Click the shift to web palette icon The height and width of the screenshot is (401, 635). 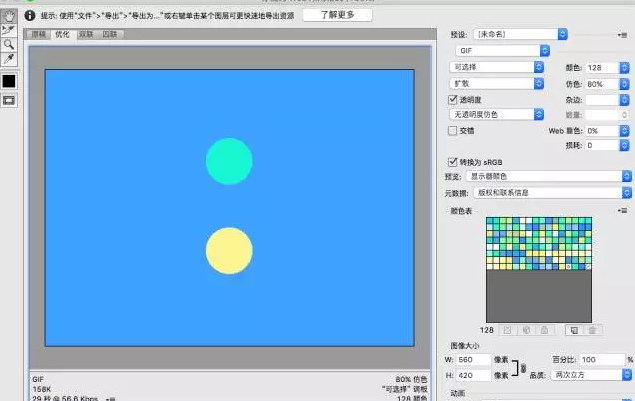[526, 330]
